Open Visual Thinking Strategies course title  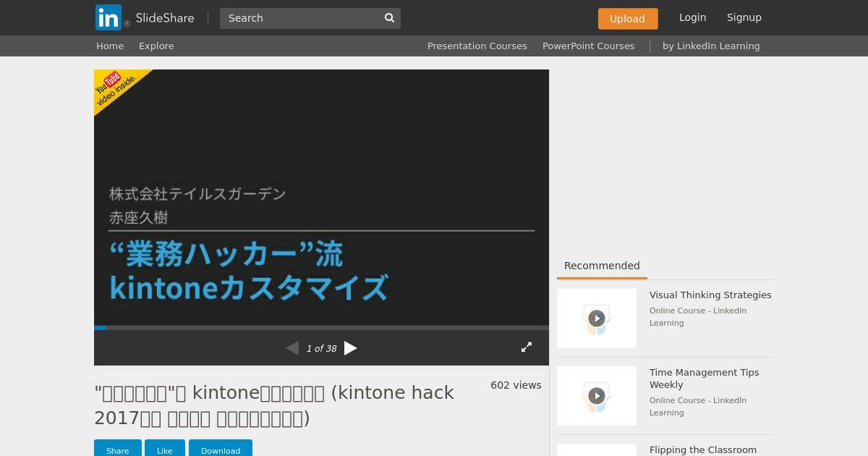pyautogui.click(x=710, y=295)
